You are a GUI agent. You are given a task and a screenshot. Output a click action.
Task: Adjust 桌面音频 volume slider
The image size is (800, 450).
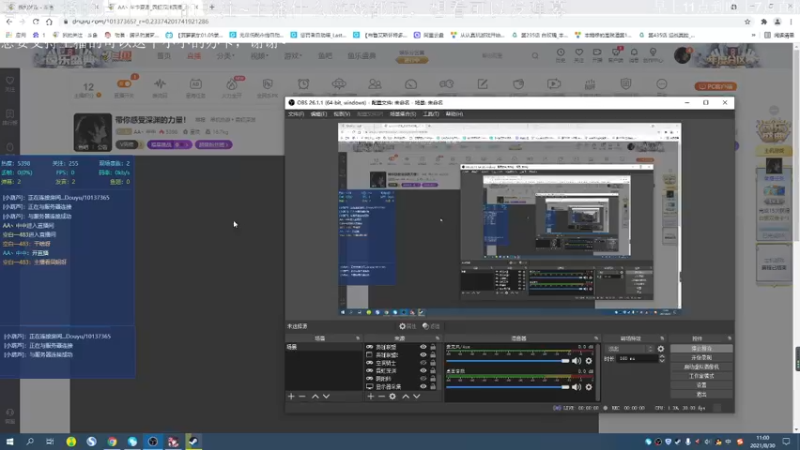coord(508,387)
